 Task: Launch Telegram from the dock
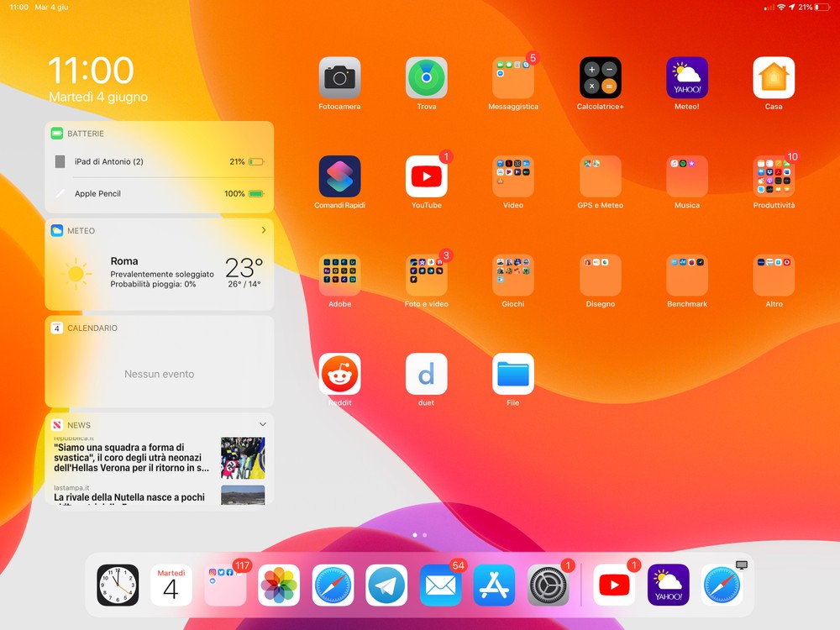tap(386, 585)
